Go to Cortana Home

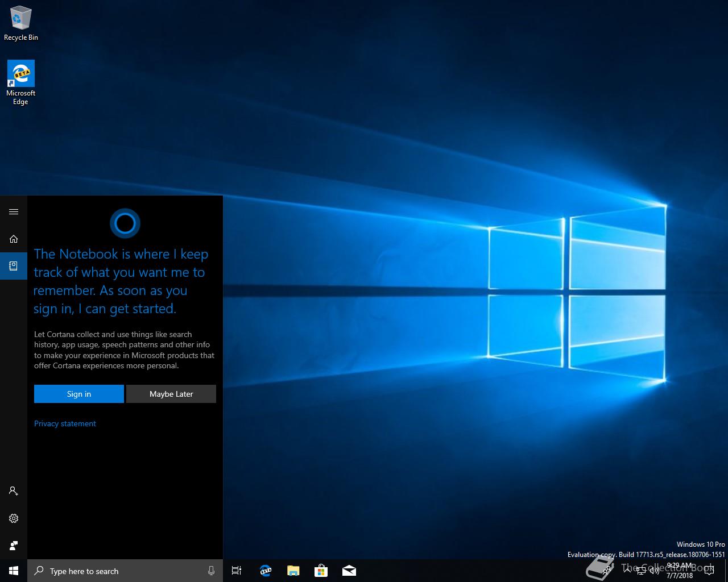14,239
